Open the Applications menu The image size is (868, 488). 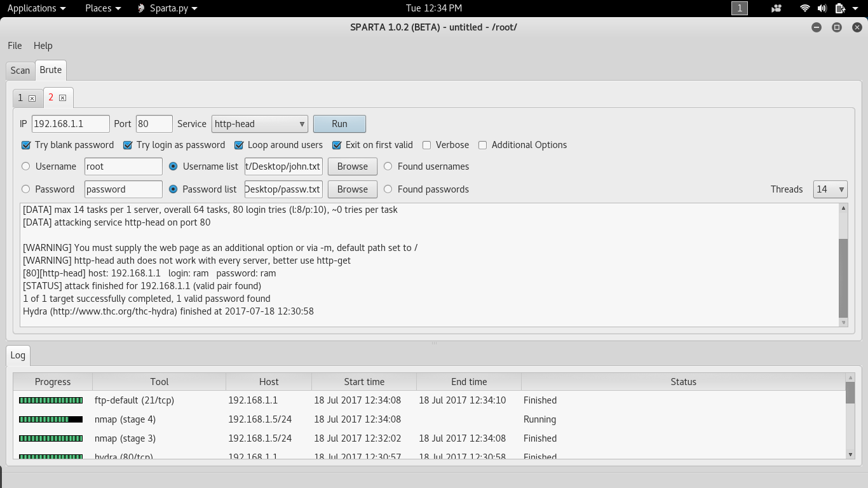point(36,8)
